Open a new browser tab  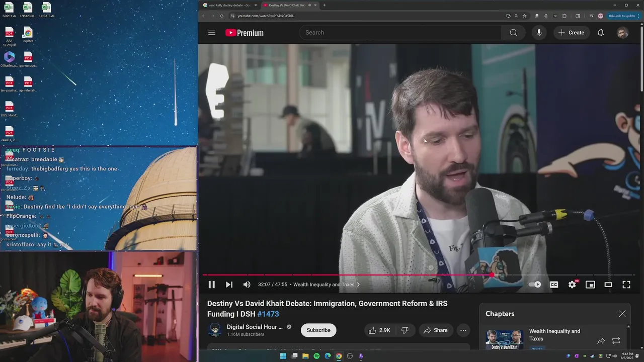pos(325,5)
